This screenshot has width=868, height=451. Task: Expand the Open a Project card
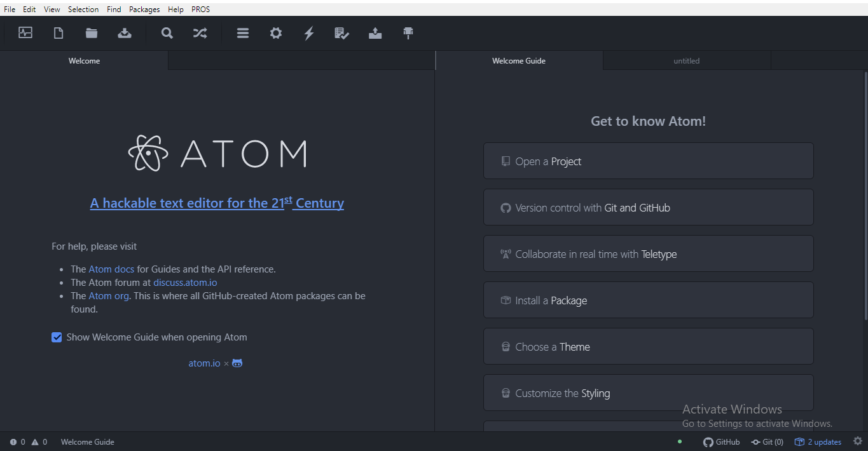pyautogui.click(x=649, y=161)
